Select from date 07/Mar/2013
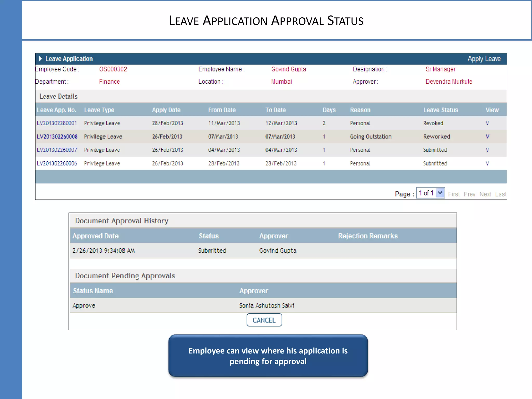This screenshot has width=532, height=399. [223, 137]
